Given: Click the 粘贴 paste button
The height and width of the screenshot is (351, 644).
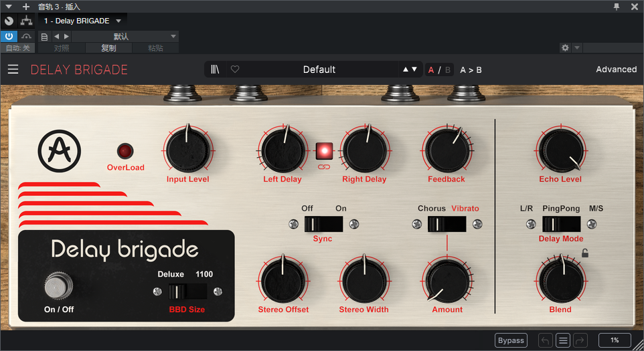Looking at the screenshot, I should tap(156, 48).
